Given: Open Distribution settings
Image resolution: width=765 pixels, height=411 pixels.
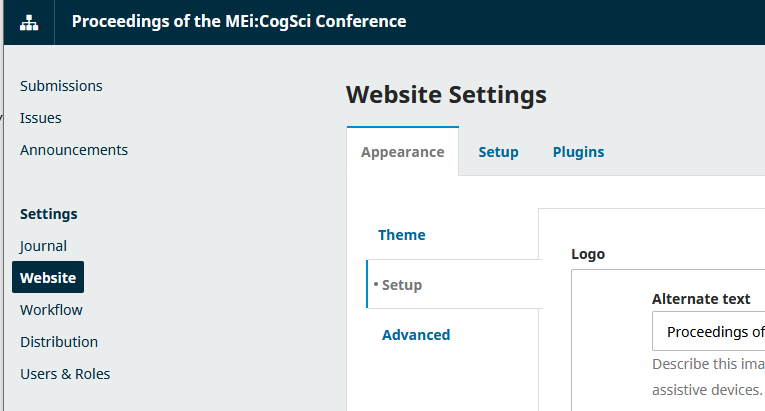Looking at the screenshot, I should [59, 342].
